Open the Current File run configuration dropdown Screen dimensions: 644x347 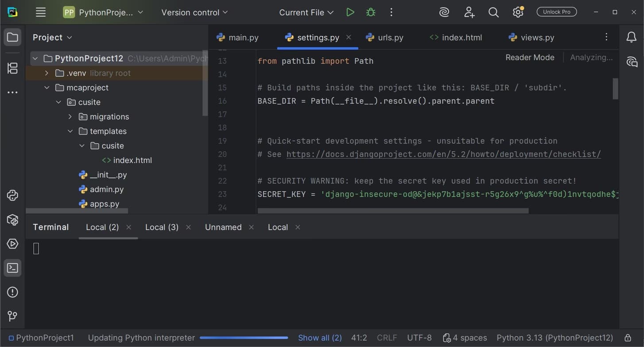click(x=306, y=12)
